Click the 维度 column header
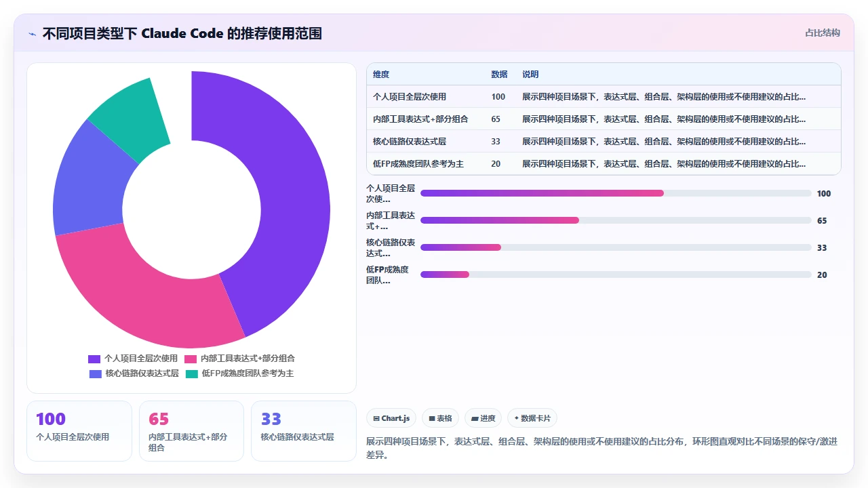 coord(381,75)
